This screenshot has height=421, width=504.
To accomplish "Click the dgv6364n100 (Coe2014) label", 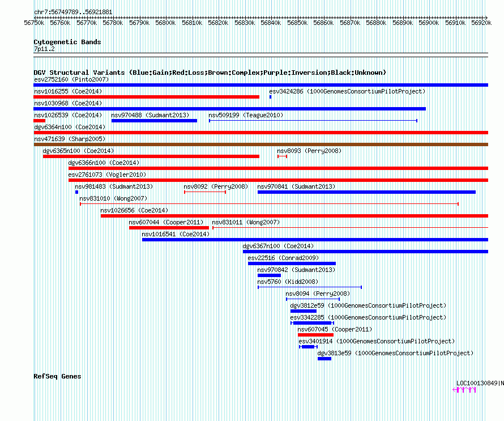I will 70,127.
